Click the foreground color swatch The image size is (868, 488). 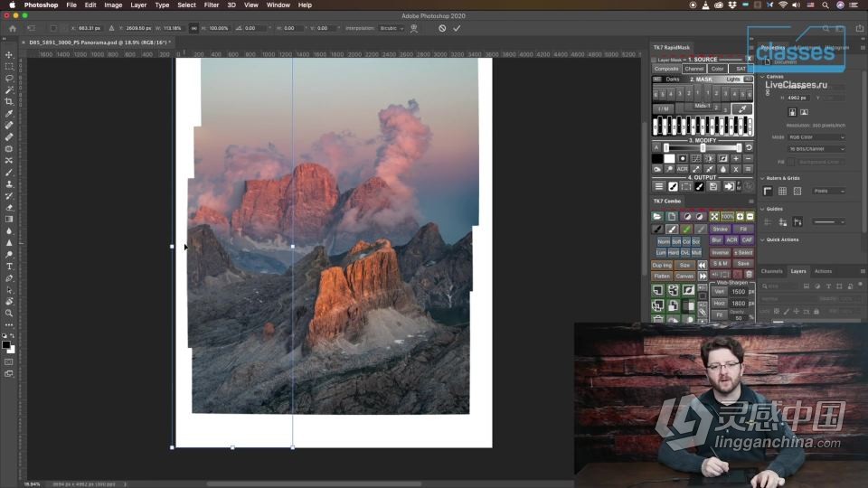6,343
